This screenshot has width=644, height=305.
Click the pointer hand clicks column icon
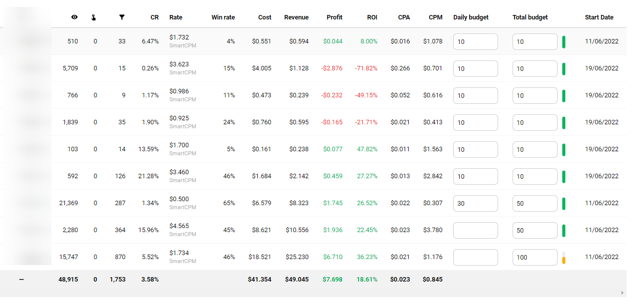(93, 17)
